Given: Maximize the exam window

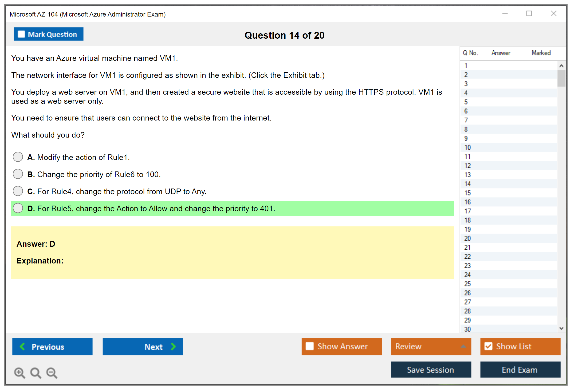Looking at the screenshot, I should 529,14.
